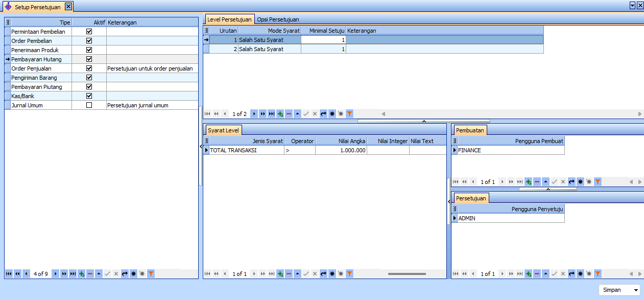Jump to last record in Tipe list navigator
The image size is (644, 300).
(x=73, y=274)
